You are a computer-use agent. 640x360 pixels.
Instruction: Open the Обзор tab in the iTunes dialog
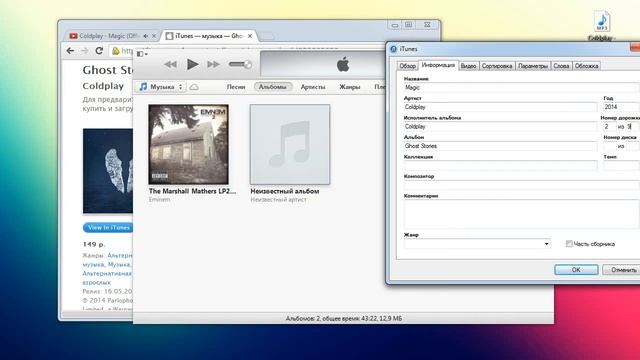pyautogui.click(x=407, y=66)
